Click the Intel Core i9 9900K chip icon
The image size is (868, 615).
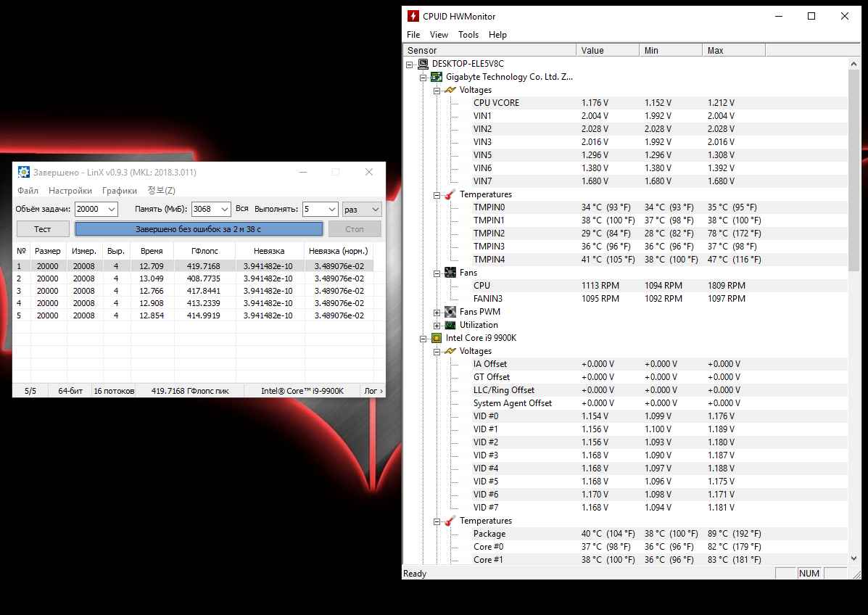437,338
